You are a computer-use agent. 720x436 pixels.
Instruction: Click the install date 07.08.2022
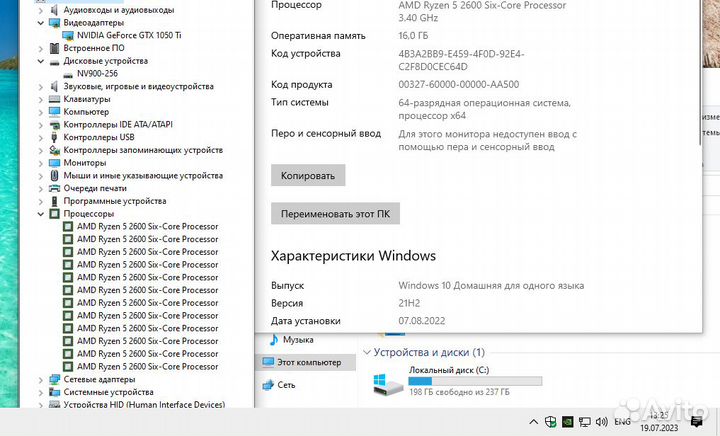coord(422,321)
